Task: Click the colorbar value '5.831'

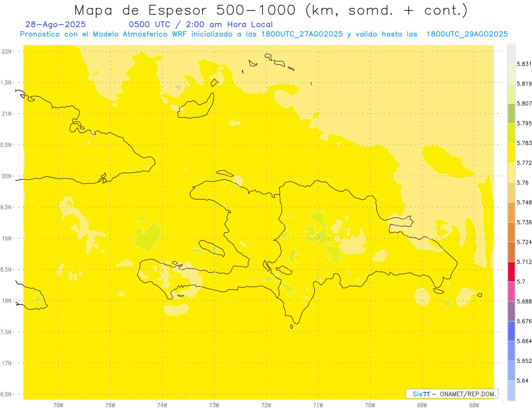Action: (x=524, y=64)
